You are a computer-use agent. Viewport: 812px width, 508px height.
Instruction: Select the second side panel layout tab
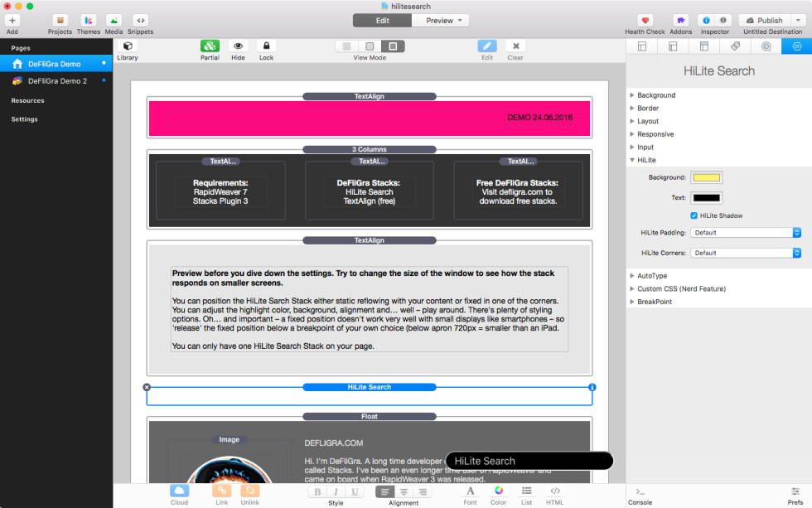pos(673,46)
